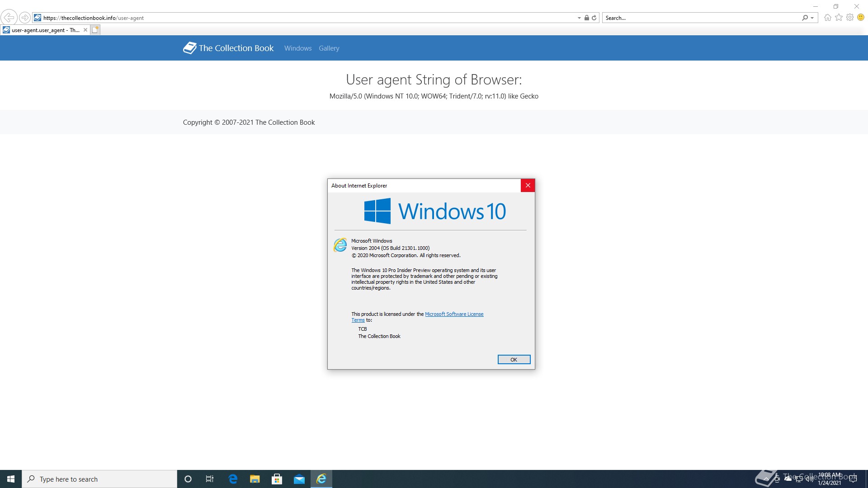Click the Version 2004 (OS Build 21301.1000) text

tap(391, 248)
